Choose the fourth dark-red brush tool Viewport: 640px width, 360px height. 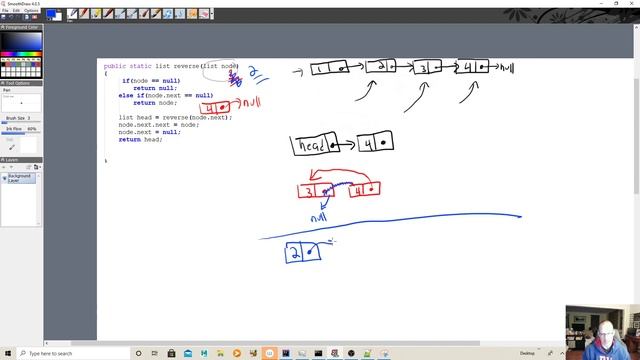(x=108, y=14)
